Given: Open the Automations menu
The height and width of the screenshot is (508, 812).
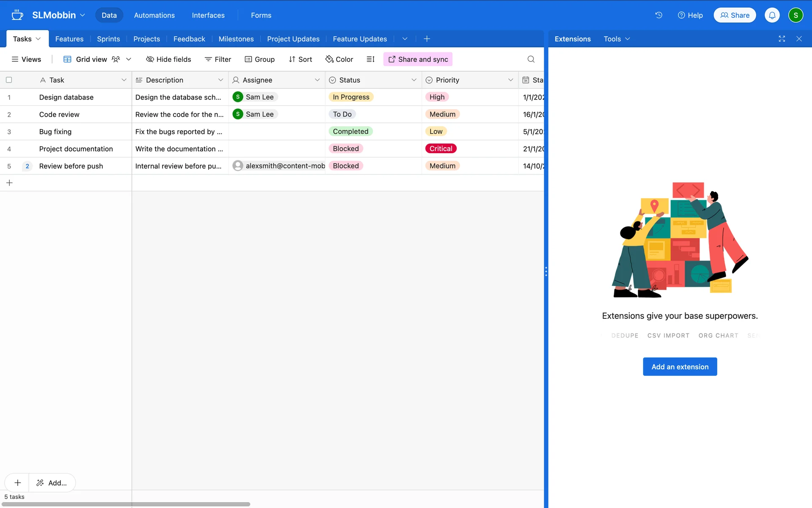Looking at the screenshot, I should [x=154, y=15].
